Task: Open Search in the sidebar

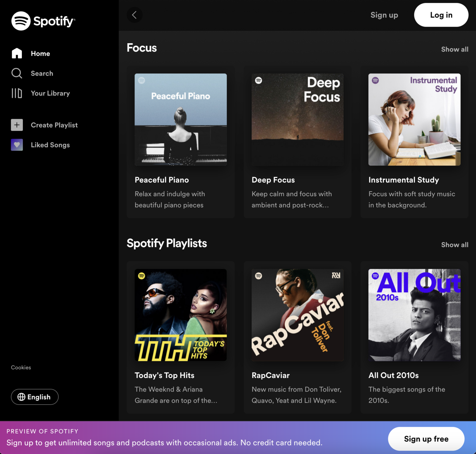Action: tap(42, 73)
